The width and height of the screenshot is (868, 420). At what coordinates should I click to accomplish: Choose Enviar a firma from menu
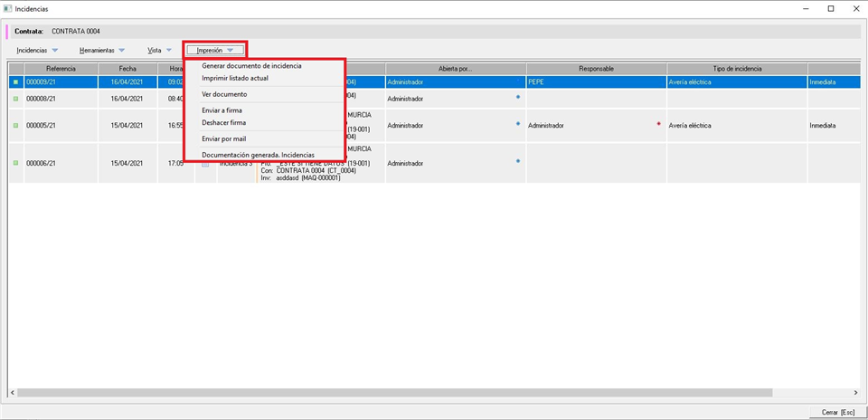pyautogui.click(x=222, y=110)
